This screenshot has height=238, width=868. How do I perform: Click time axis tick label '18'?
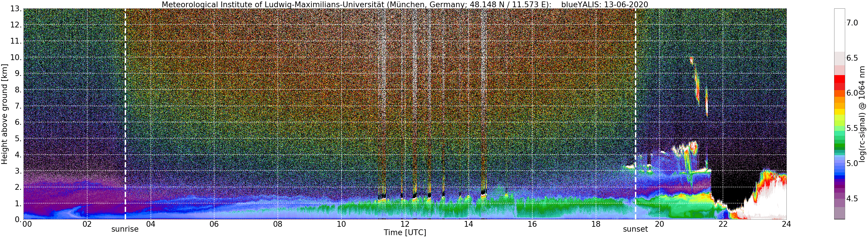[596, 224]
